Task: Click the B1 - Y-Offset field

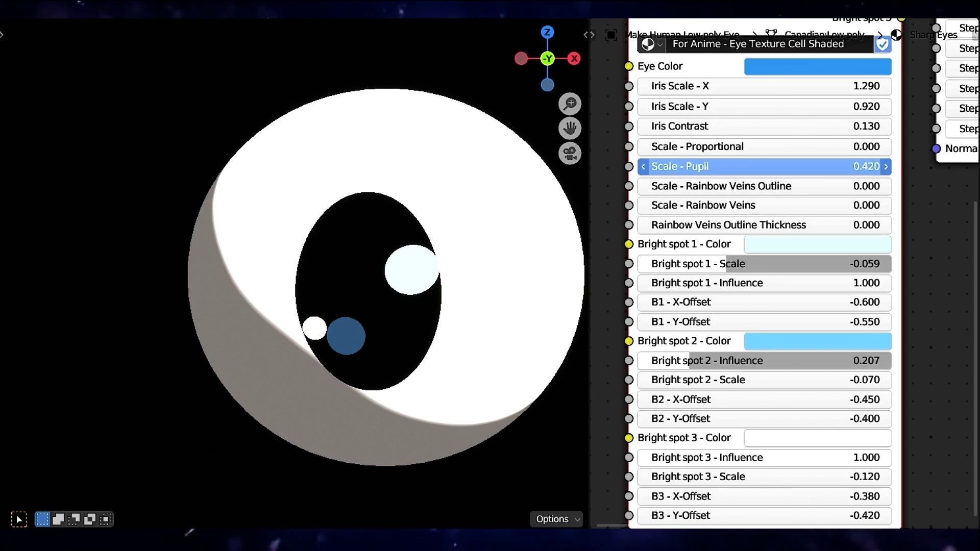Action: tap(765, 322)
